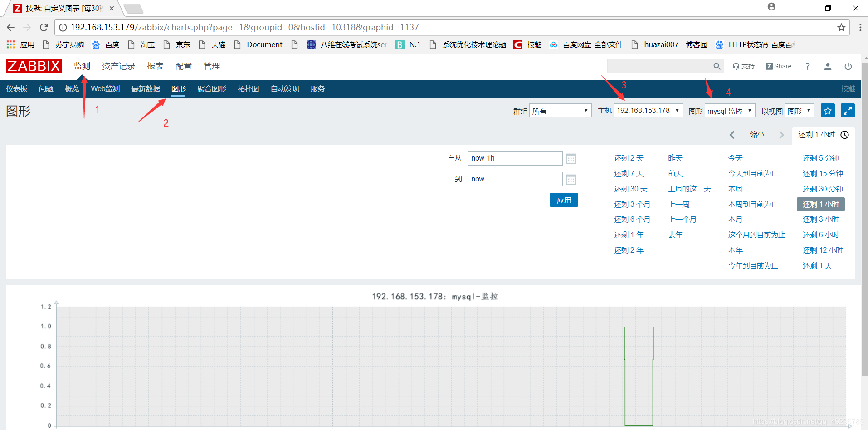Click the 自从 now-1h input field
This screenshot has height=430, width=868.
coord(515,158)
